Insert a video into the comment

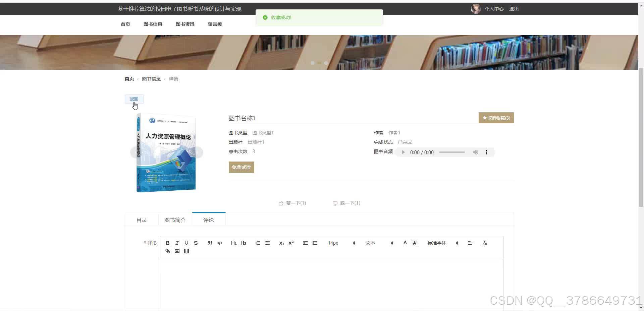point(186,251)
